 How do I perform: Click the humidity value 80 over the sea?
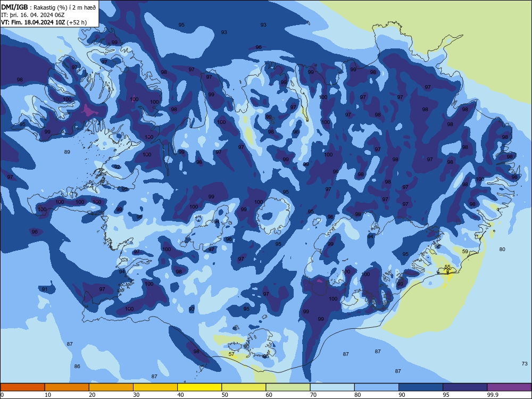(502, 249)
